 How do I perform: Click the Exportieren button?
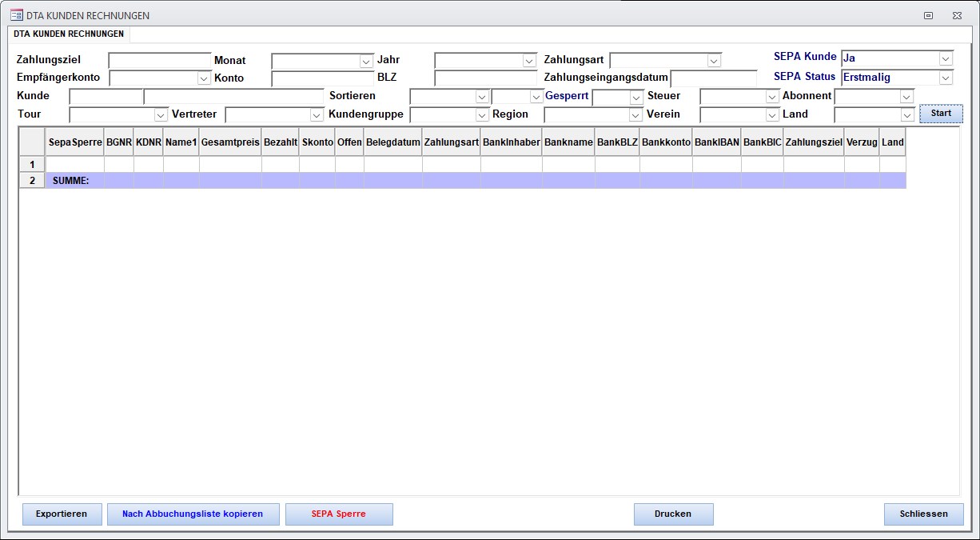[x=62, y=514]
